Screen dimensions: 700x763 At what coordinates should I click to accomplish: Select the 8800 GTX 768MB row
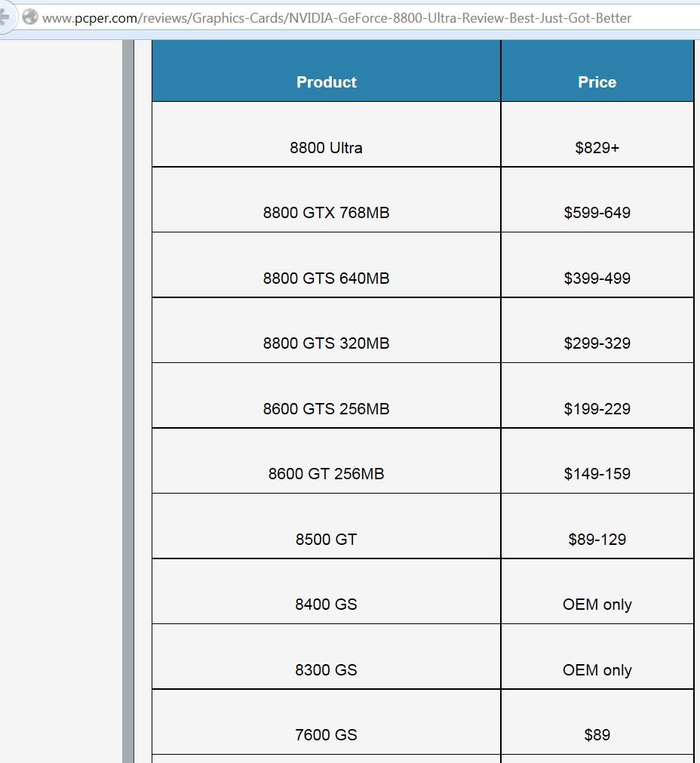coord(422,200)
